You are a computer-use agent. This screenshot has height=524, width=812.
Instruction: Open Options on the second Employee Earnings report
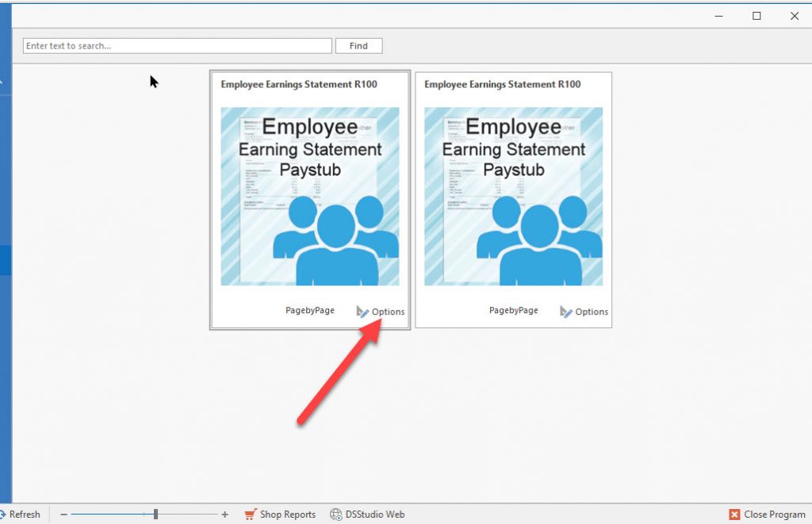[x=584, y=312]
